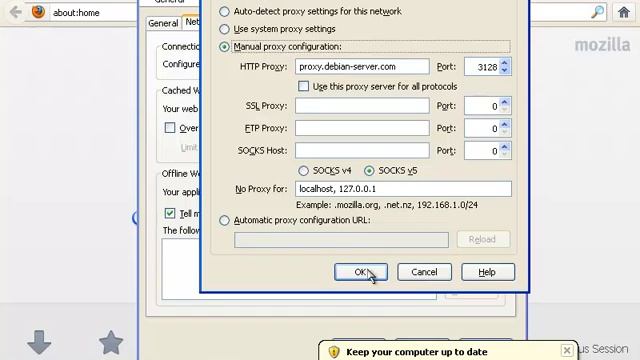Screen dimensions: 640x360
Task: Click the HTTP Proxy address field
Action: pyautogui.click(x=362, y=67)
